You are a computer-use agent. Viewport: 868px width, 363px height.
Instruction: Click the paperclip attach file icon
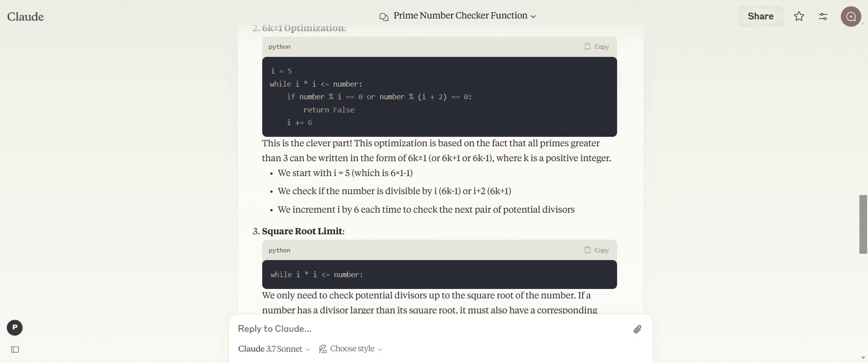point(637,329)
